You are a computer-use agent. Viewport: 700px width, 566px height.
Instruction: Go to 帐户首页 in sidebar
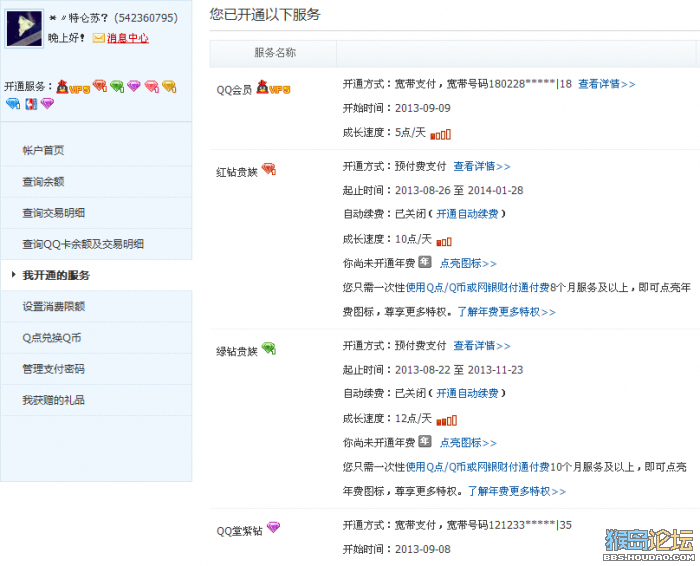pos(43,150)
